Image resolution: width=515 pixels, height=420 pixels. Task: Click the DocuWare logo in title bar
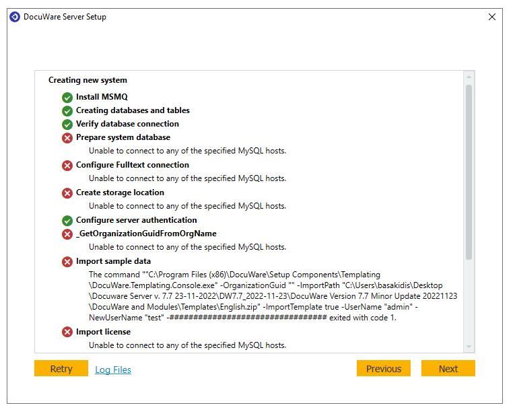tap(15, 17)
